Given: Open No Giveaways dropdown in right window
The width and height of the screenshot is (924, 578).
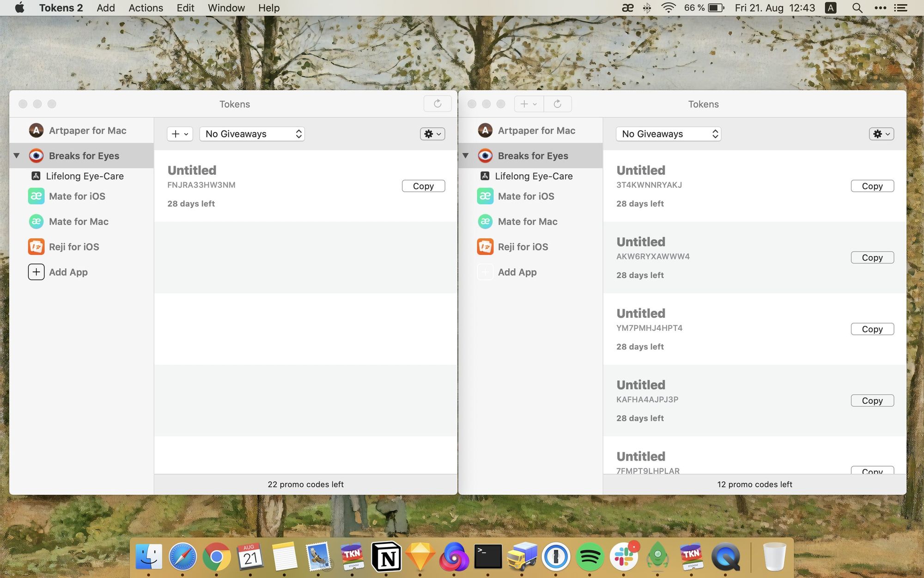Looking at the screenshot, I should pyautogui.click(x=669, y=134).
